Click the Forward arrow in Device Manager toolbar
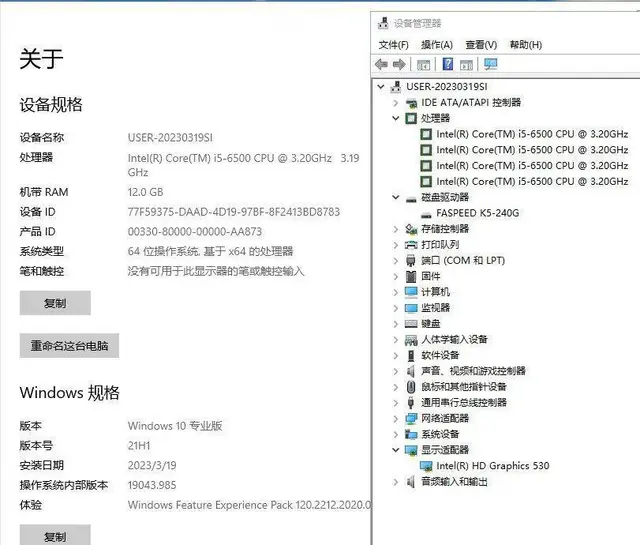 399,64
